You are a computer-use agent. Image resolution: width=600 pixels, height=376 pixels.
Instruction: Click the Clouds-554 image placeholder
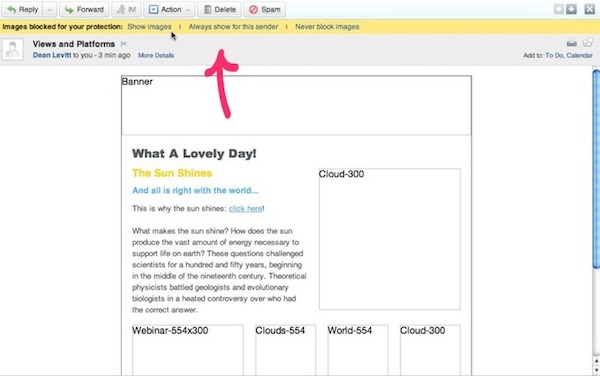click(x=285, y=350)
